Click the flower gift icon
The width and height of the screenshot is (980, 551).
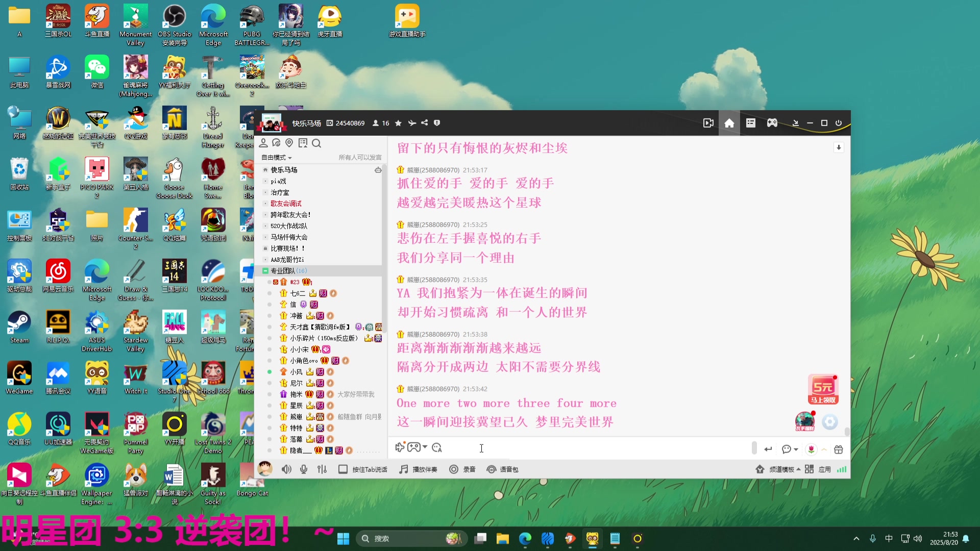click(x=811, y=449)
